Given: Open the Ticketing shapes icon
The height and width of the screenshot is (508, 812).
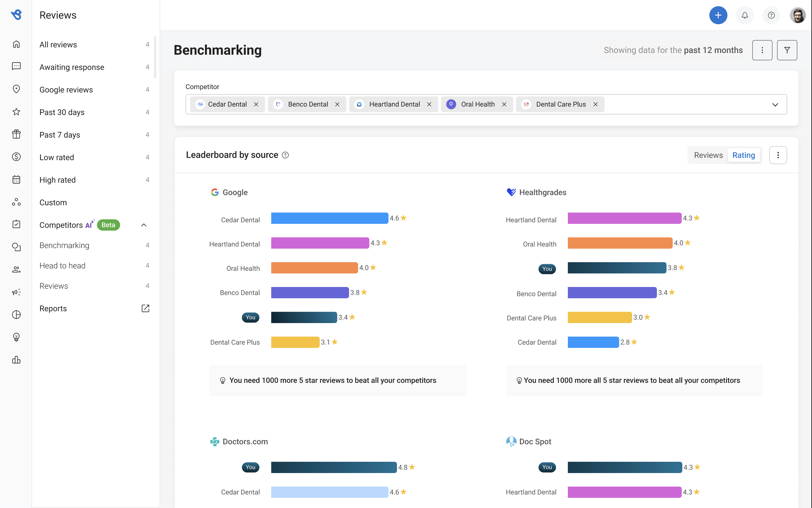Looking at the screenshot, I should coord(16,247).
